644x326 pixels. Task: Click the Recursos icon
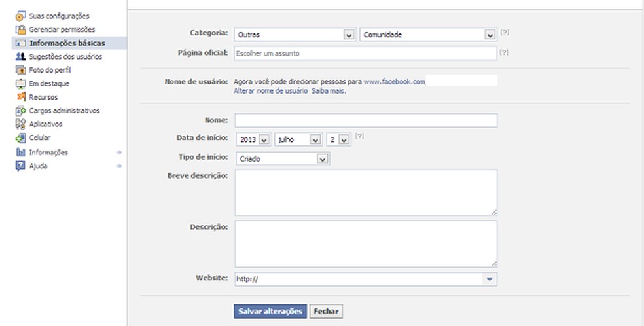[21, 97]
